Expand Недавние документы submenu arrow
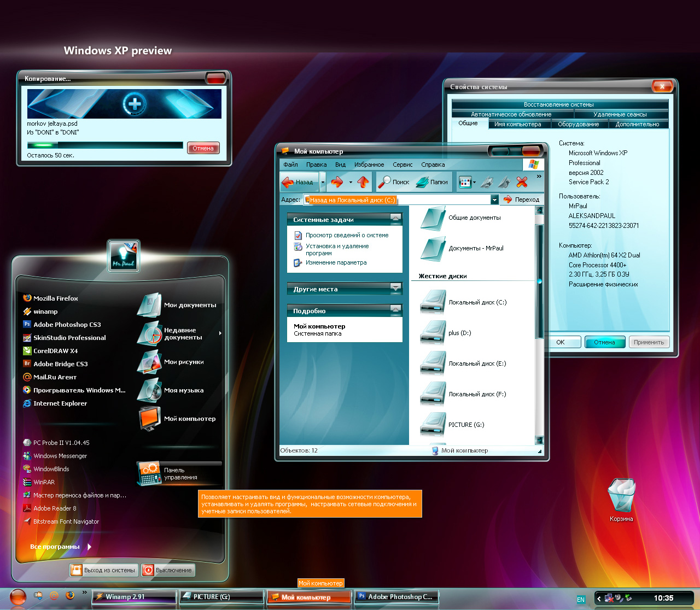This screenshot has height=610, width=700. click(x=220, y=333)
